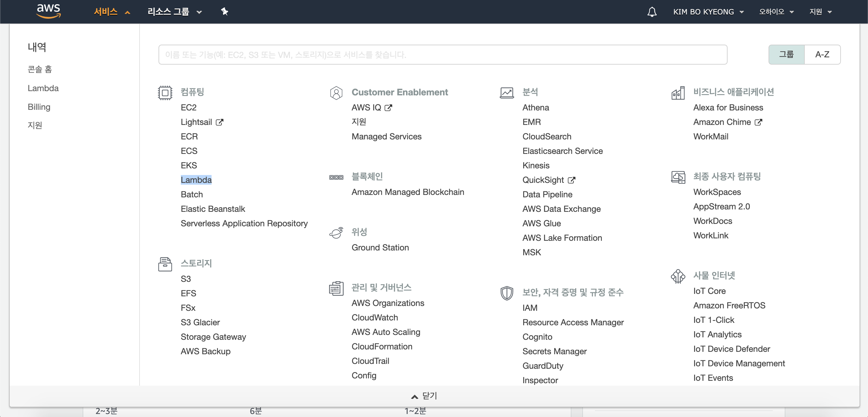Image resolution: width=868 pixels, height=417 pixels.
Task: Click external link icon next to QuickSight
Action: click(571, 180)
